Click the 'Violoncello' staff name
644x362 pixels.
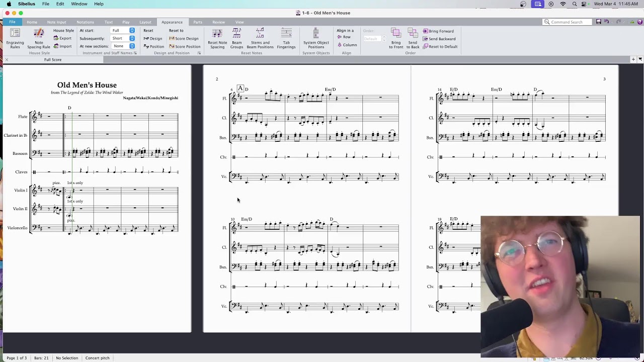pyautogui.click(x=17, y=228)
